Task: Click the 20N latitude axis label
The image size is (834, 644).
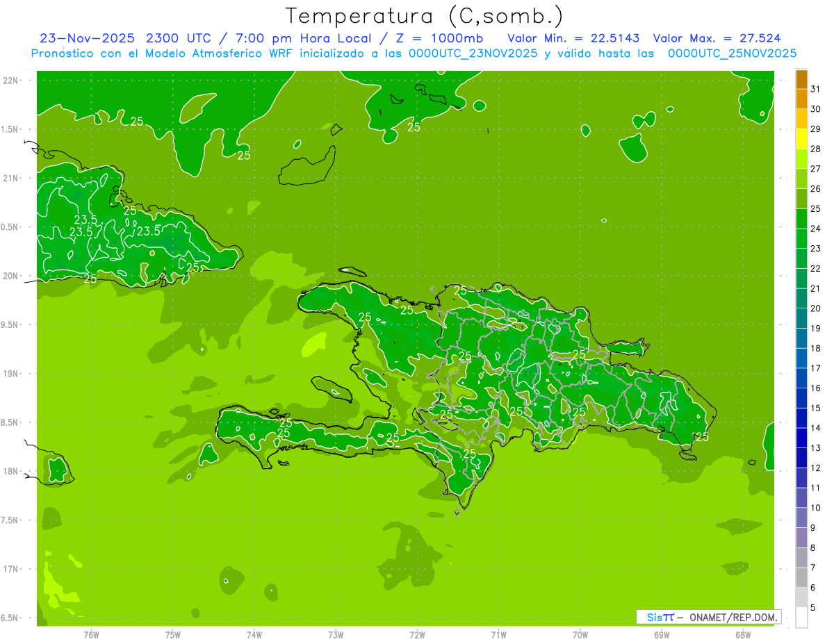Action: pyautogui.click(x=10, y=276)
